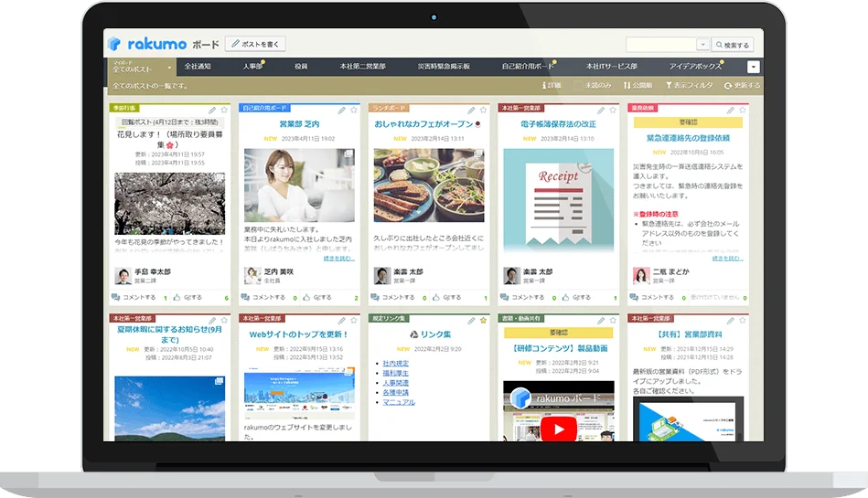Open the 本社第二営業部 board tab
Image resolution: width=868 pixels, height=498 pixels.
pos(362,67)
